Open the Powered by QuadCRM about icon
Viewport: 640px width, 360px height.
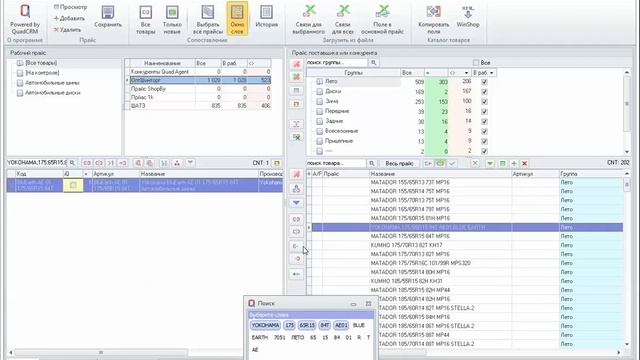click(x=25, y=19)
